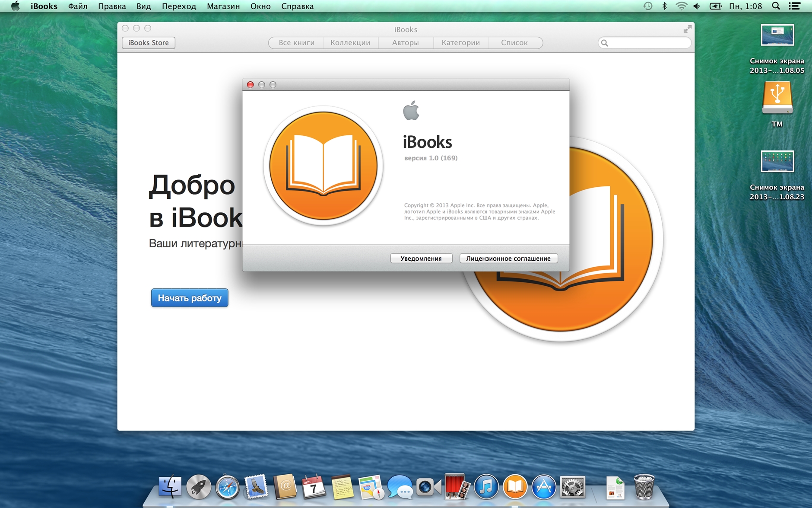
Task: Click the text версия 1.0 (169)
Action: (431, 158)
